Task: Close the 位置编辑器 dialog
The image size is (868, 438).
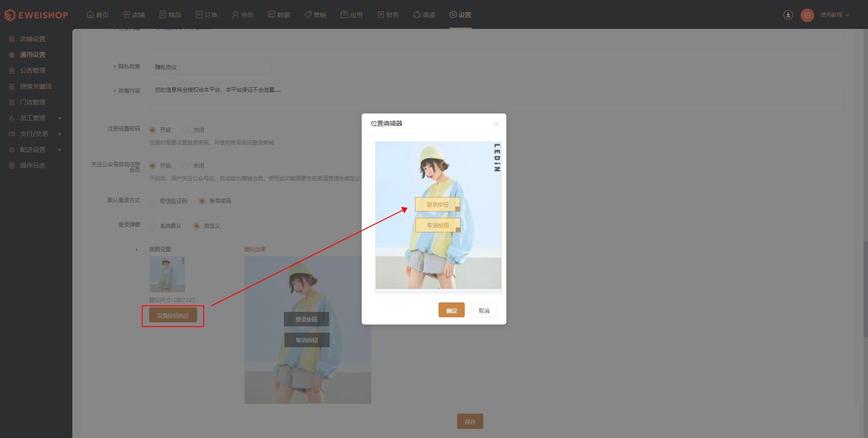Action: coord(496,123)
